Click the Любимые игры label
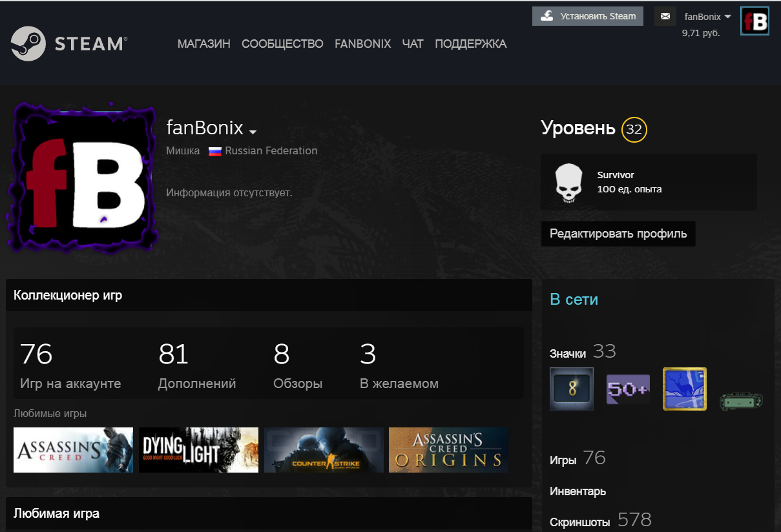The image size is (781, 532). point(50,413)
